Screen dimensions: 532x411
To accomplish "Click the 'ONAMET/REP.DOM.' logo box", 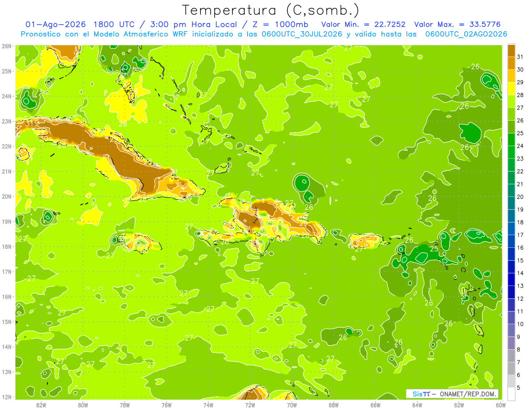I will (452, 394).
